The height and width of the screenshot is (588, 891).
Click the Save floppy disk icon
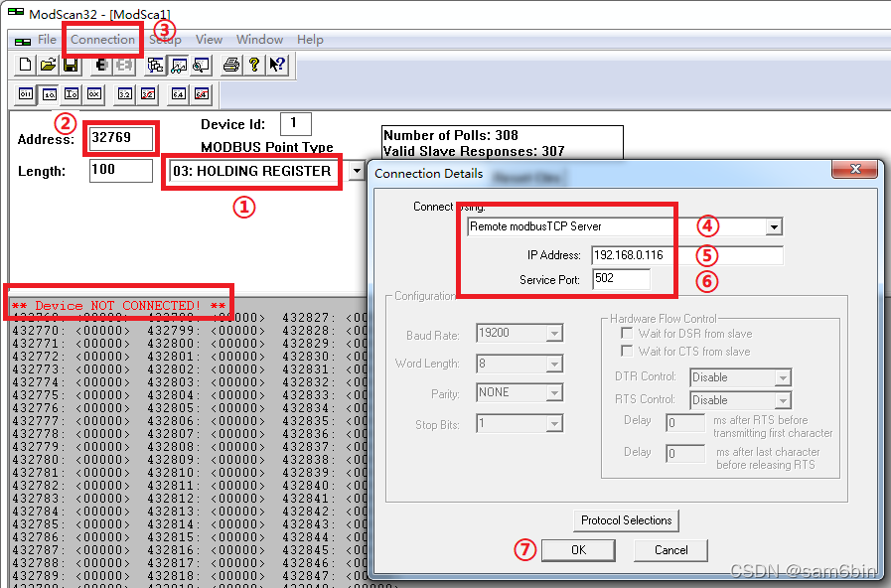click(71, 65)
